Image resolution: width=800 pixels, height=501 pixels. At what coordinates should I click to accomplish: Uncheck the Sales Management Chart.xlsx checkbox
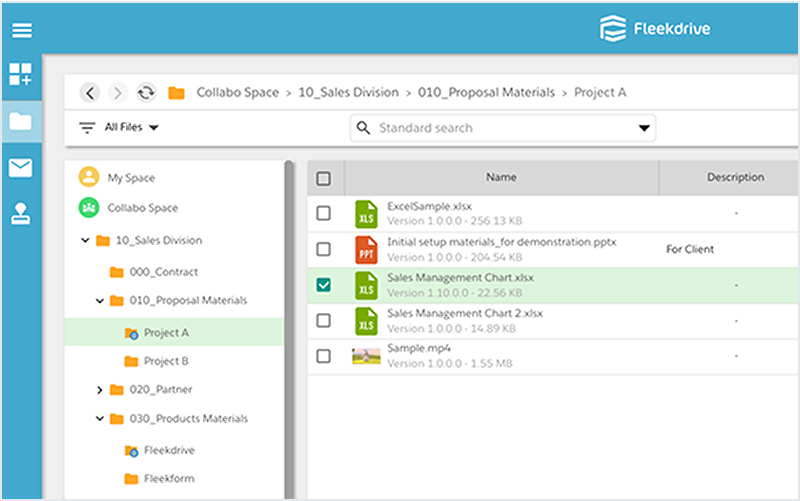click(323, 285)
